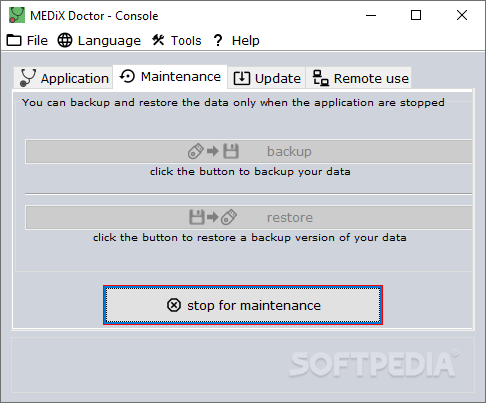This screenshot has height=403, width=486.
Task: Click the stethoscope icon on Application tab
Action: click(x=27, y=78)
